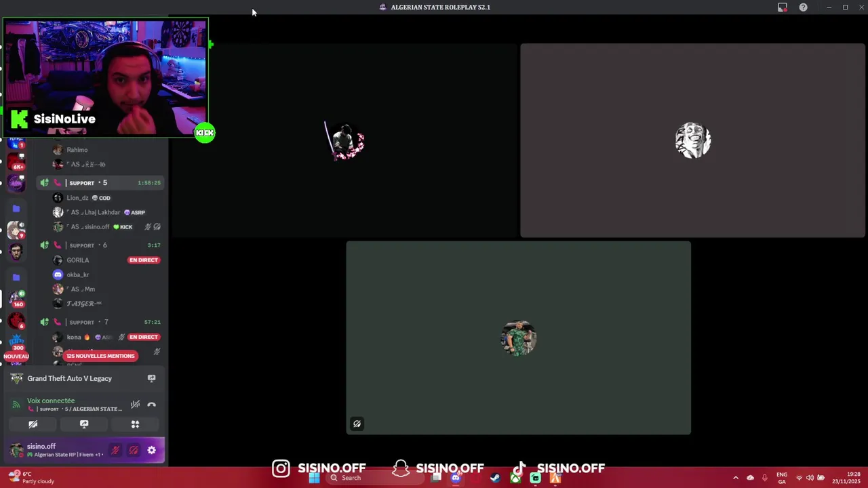Unmute the microphone for sisino.off

[115, 450]
